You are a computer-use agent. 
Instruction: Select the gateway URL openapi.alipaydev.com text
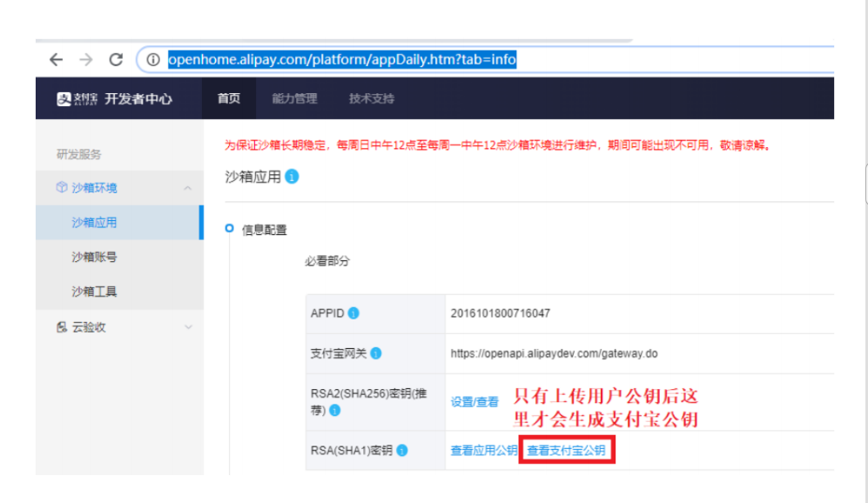pos(554,353)
